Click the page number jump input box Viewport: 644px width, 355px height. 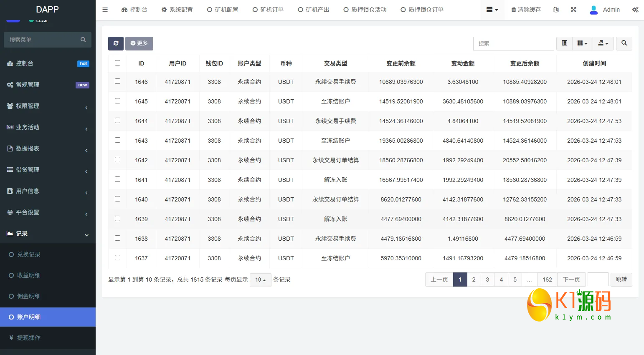coord(598,279)
